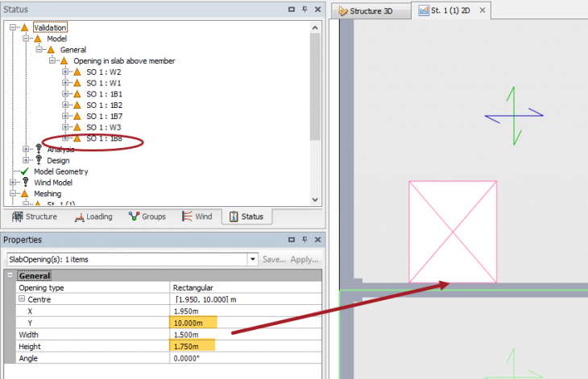Expand the SO 1 : W2 item

pyautogui.click(x=65, y=72)
